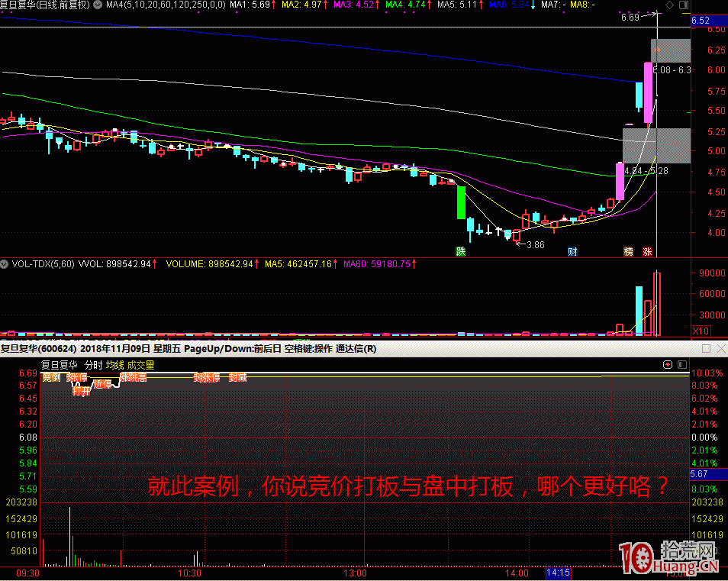
Task: Click the 封成 flag on the minute chart
Action: click(x=237, y=377)
